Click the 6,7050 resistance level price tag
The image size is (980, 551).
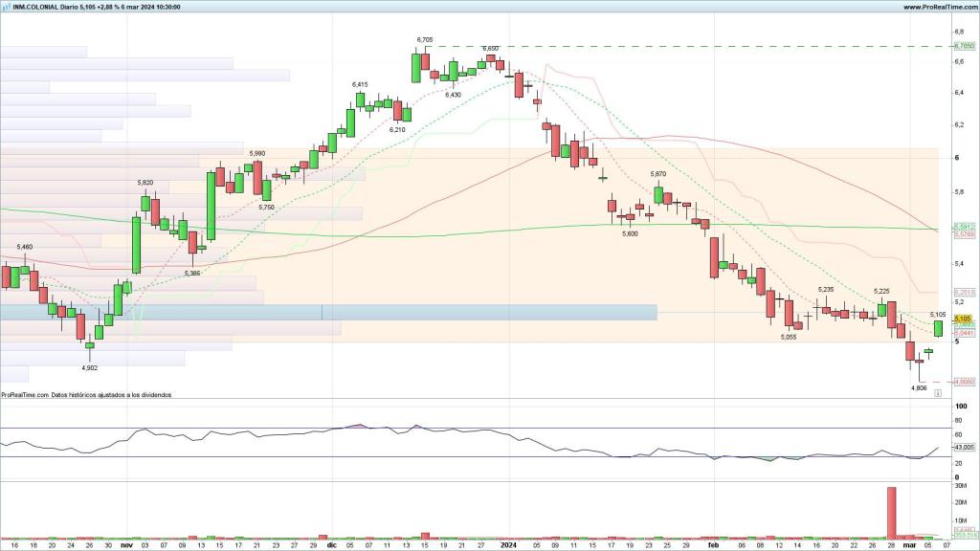tap(963, 46)
